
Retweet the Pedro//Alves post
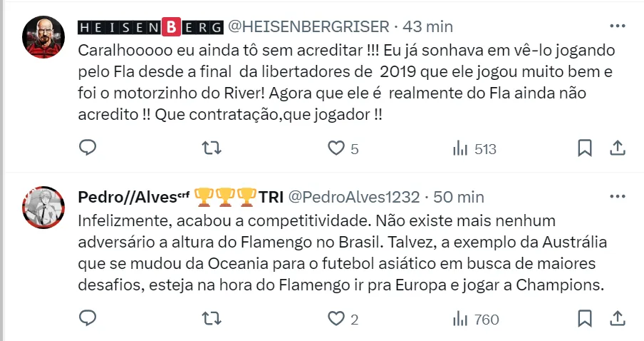(212, 318)
